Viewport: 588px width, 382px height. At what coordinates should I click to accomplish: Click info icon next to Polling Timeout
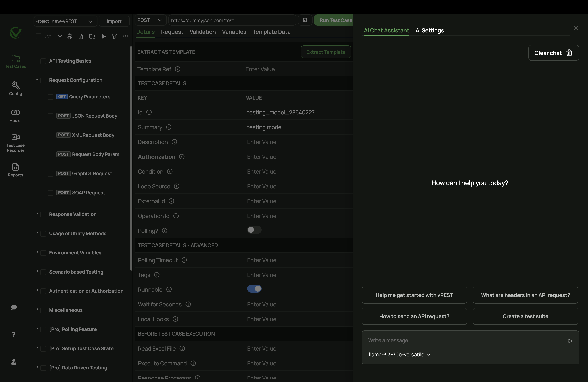(184, 260)
